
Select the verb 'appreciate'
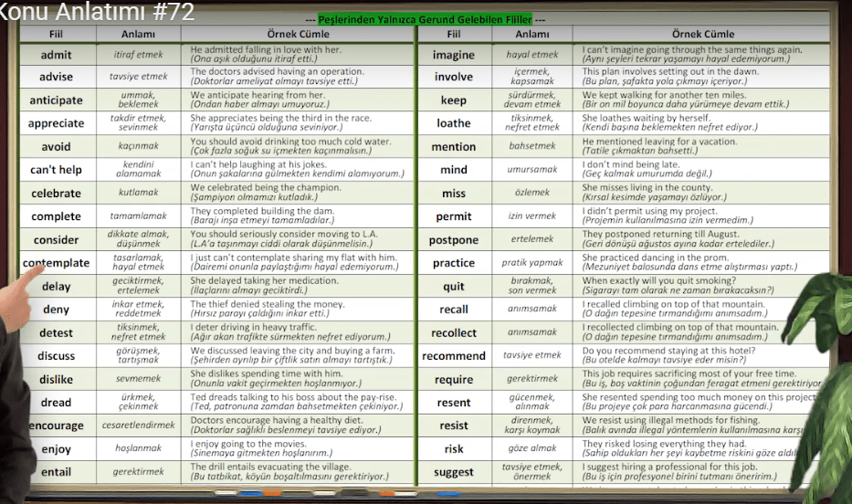[56, 123]
